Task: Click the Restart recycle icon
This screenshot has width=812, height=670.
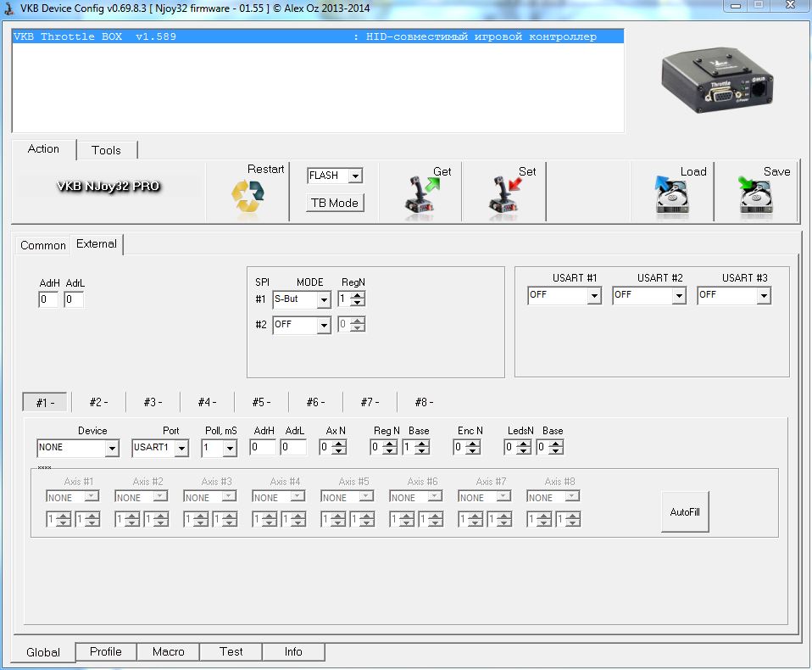Action: (247, 196)
